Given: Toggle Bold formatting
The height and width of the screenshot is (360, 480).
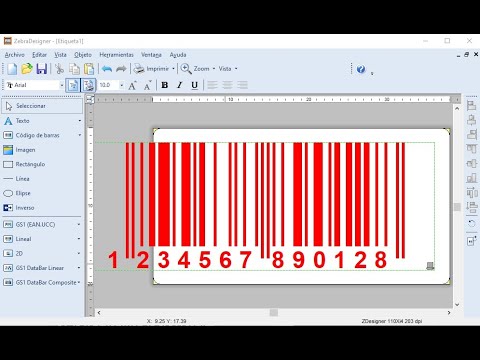Looking at the screenshot, I should point(165,85).
